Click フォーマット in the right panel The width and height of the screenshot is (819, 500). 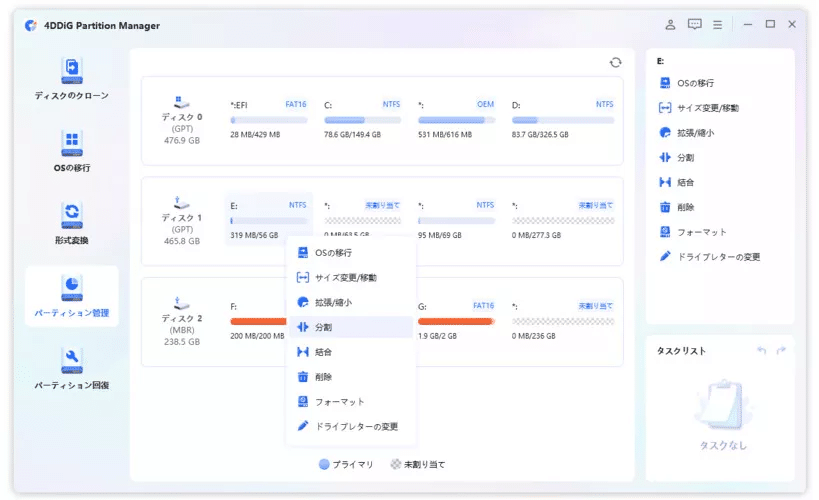[693, 232]
